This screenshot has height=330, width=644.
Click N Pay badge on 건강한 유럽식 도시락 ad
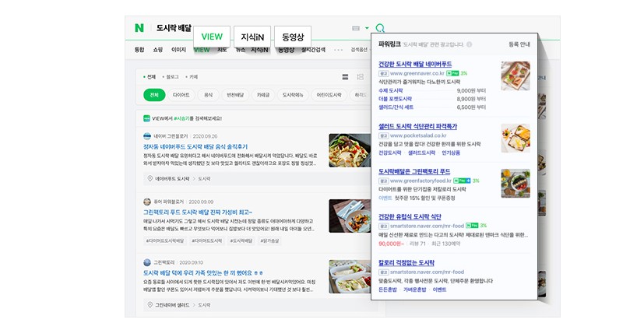coord(472,226)
